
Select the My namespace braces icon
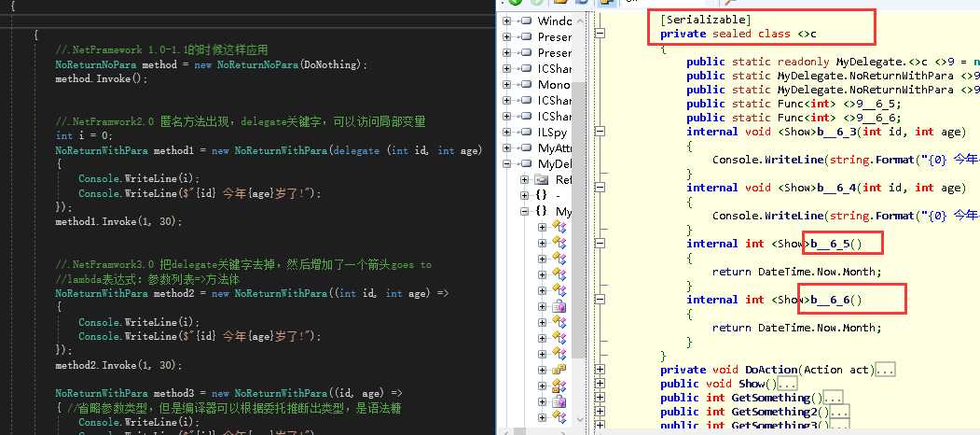(541, 212)
